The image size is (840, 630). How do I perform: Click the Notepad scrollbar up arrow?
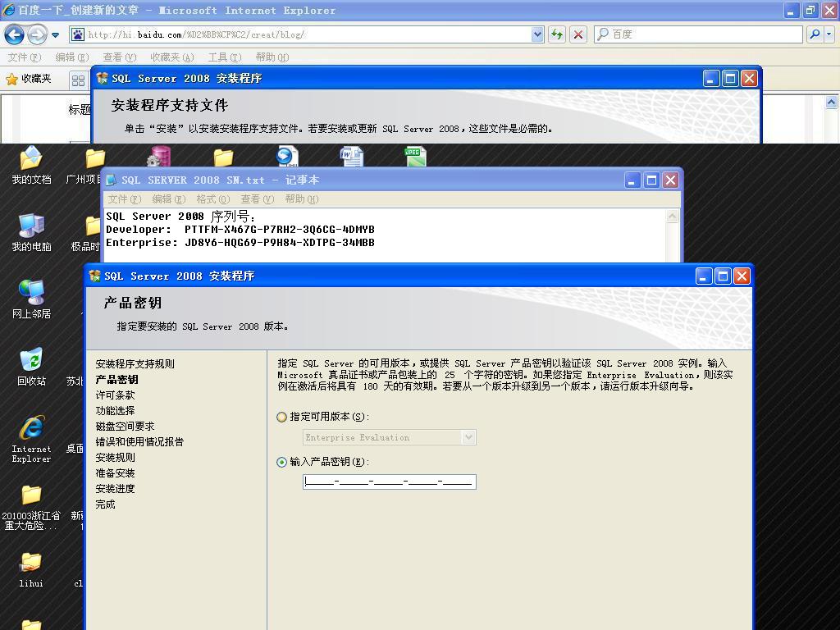(x=672, y=217)
